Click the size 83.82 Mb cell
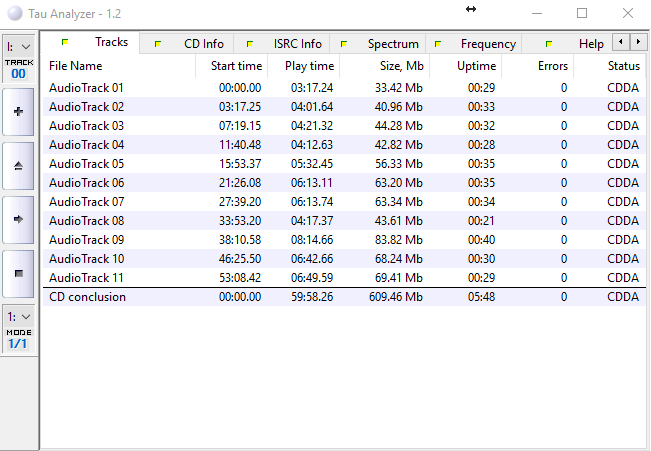This screenshot has width=651, height=451. [399, 240]
